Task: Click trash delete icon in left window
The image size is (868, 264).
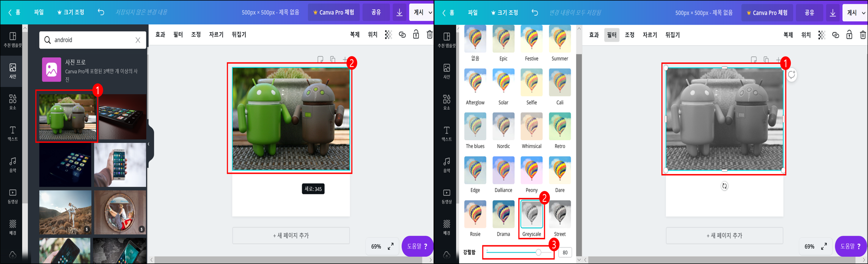Action: coord(429,34)
